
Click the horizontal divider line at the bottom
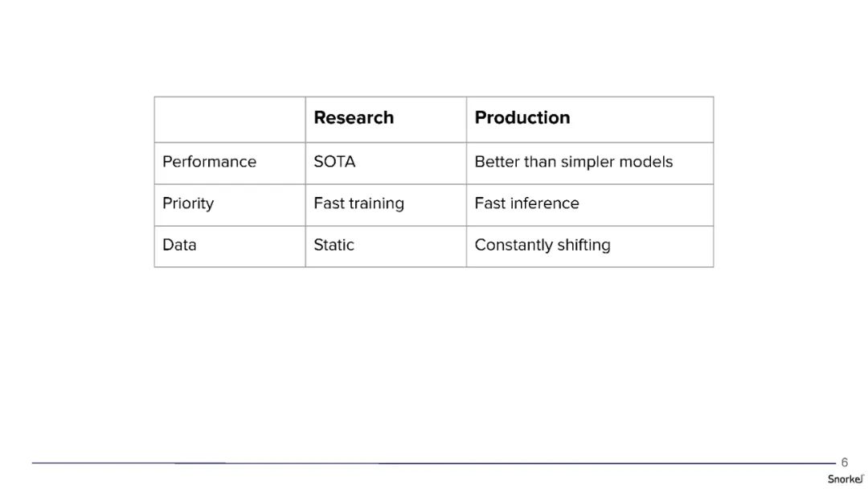click(x=434, y=463)
